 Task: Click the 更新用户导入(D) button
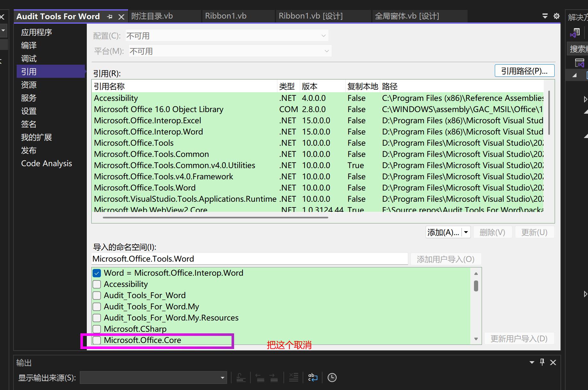pyautogui.click(x=519, y=338)
